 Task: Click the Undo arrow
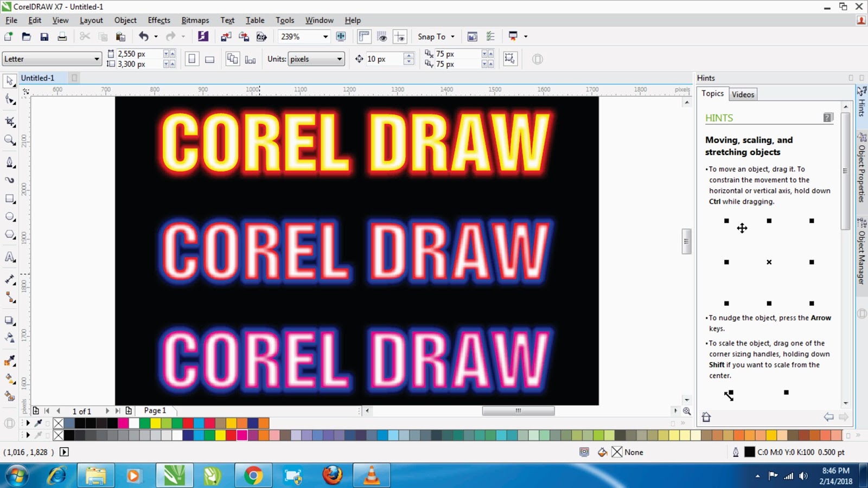pyautogui.click(x=143, y=36)
